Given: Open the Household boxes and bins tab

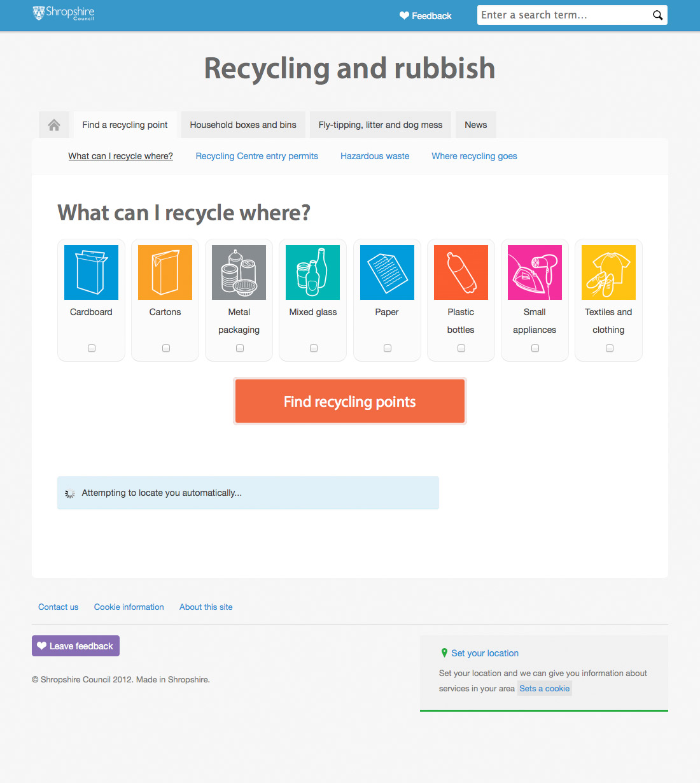Looking at the screenshot, I should tap(243, 125).
